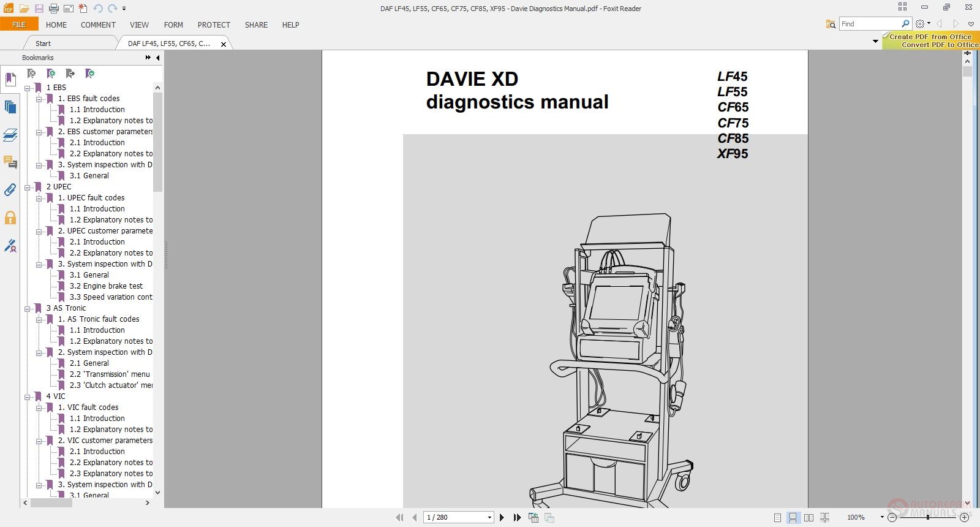Enter full screen mode icon in title bar
980x527 pixels.
tap(902, 7)
